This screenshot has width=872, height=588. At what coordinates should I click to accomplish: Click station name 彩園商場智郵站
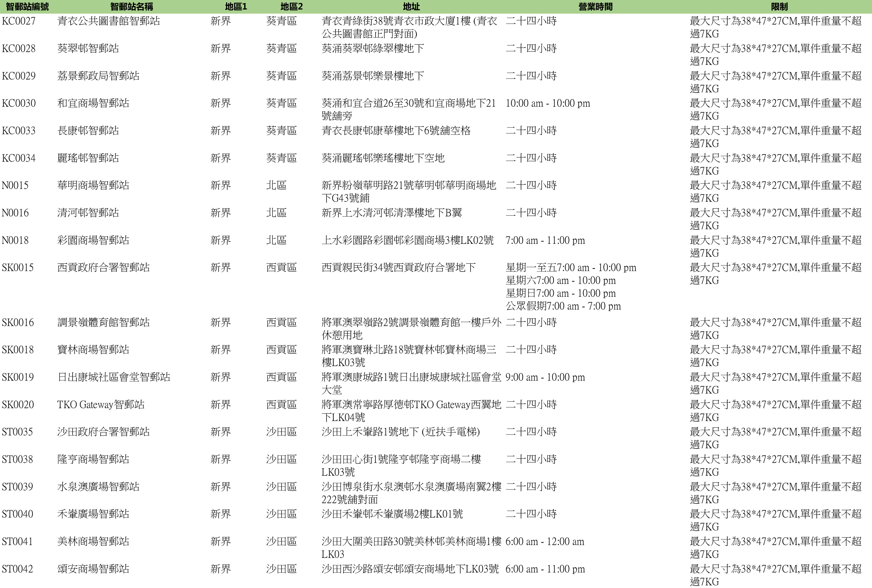pyautogui.click(x=93, y=240)
